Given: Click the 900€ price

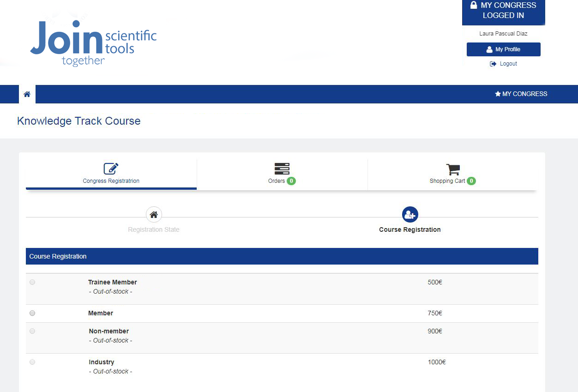Looking at the screenshot, I should tap(435, 331).
